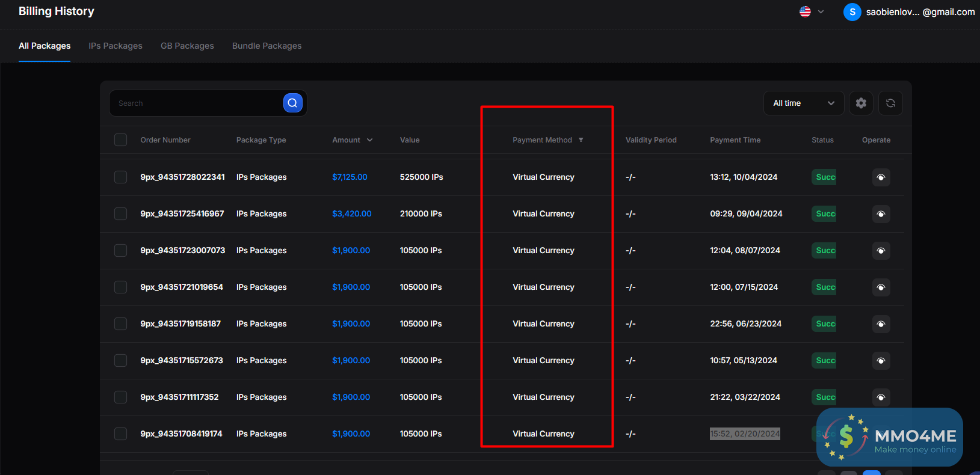Image resolution: width=980 pixels, height=475 pixels.
Task: Click the blue search magnifier button
Action: pos(292,103)
